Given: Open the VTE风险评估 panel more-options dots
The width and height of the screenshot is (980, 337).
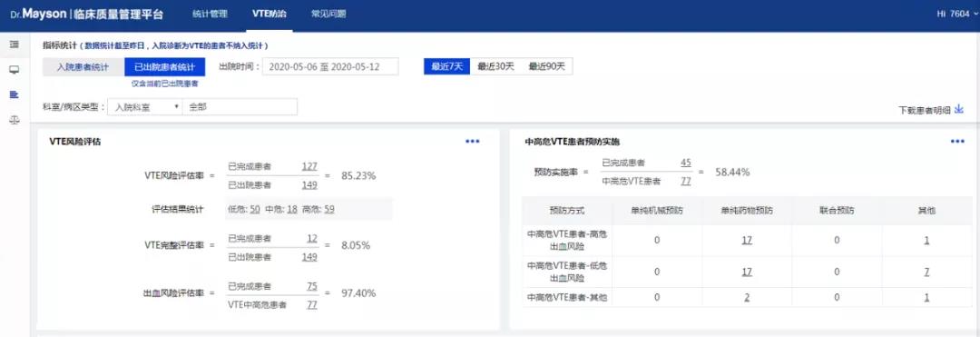Looking at the screenshot, I should tap(473, 142).
